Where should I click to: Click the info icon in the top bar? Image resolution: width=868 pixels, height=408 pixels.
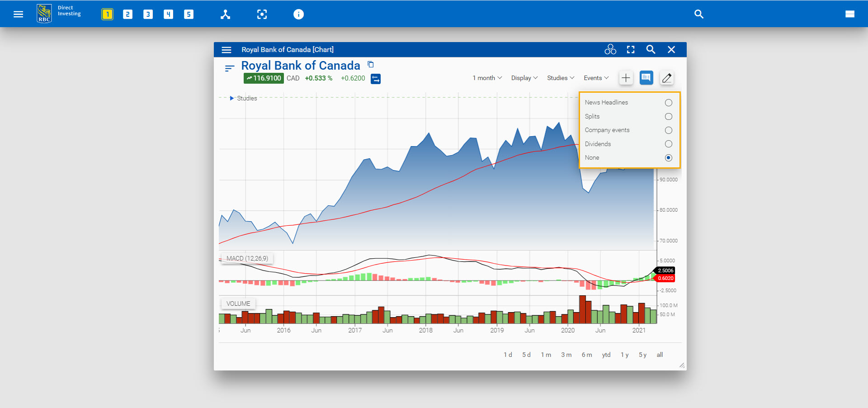[298, 14]
